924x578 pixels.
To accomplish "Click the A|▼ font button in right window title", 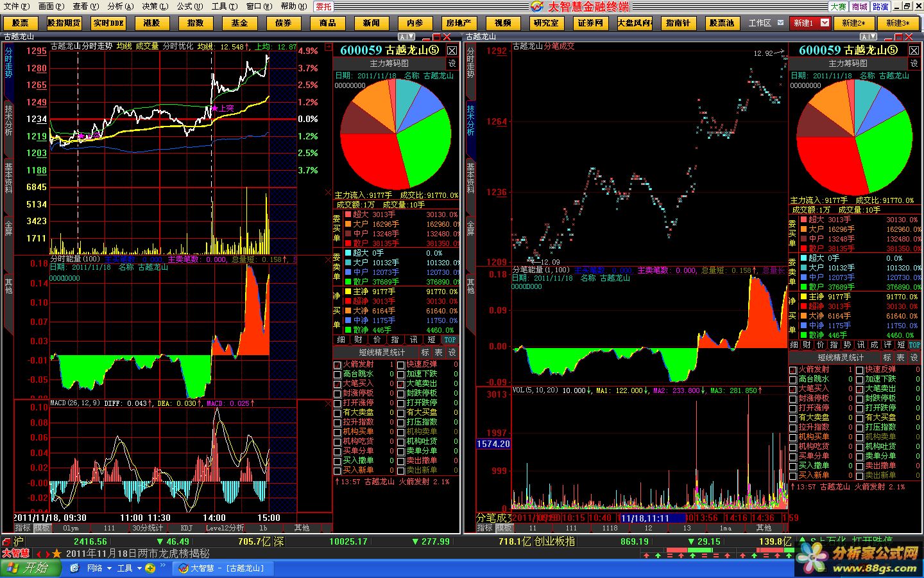I will 869,37.
